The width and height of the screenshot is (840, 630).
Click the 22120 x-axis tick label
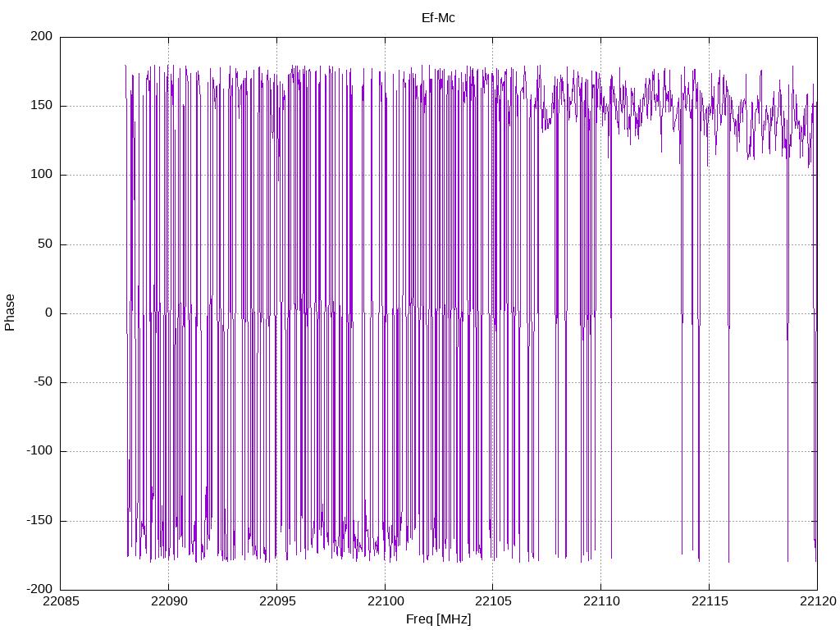click(818, 601)
